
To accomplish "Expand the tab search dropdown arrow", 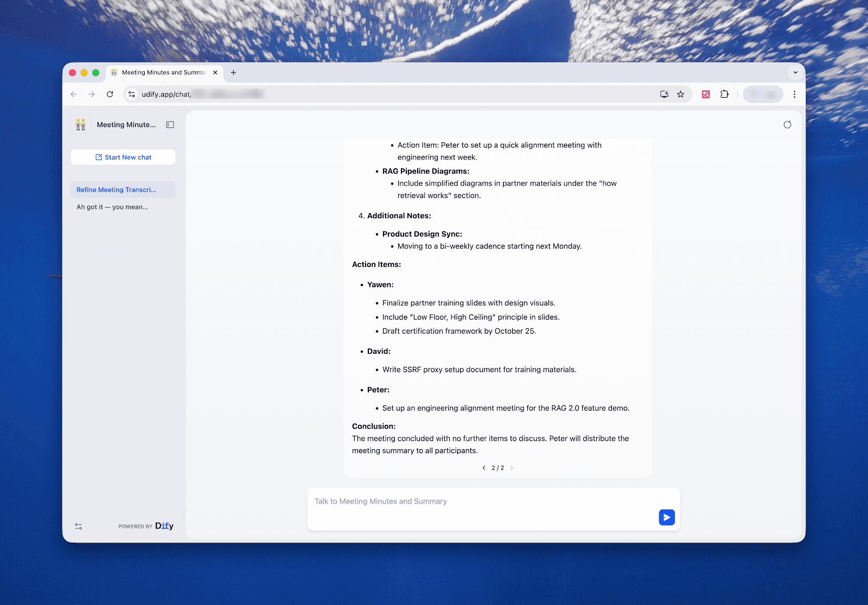I will click(795, 73).
